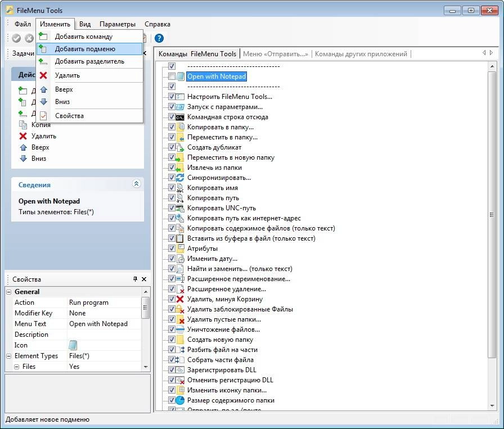Select Изменить иконку папки command
The image size is (504, 429).
point(227,390)
